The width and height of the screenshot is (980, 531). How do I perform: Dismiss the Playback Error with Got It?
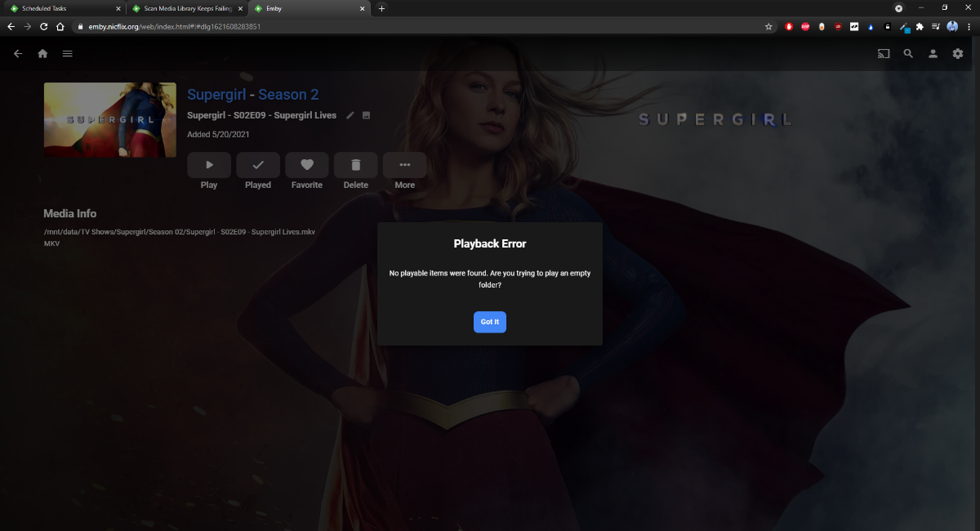point(489,322)
